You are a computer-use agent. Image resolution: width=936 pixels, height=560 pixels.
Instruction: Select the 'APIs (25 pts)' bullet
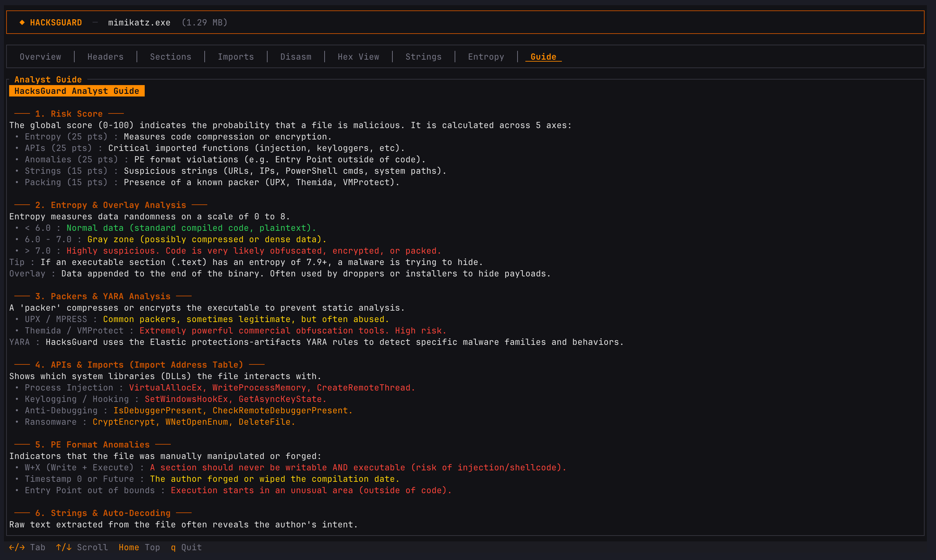tap(210, 148)
